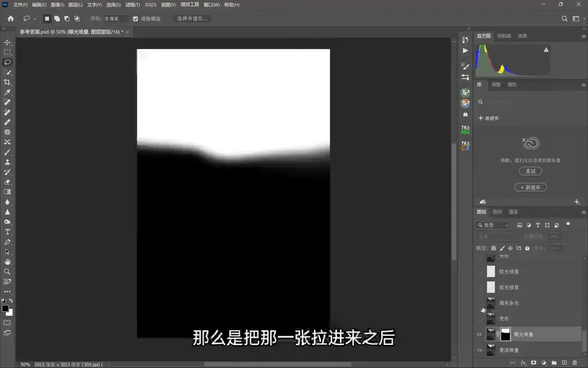588x368 pixels.
Task: Open the Actions play panel icon
Action: pos(465,51)
